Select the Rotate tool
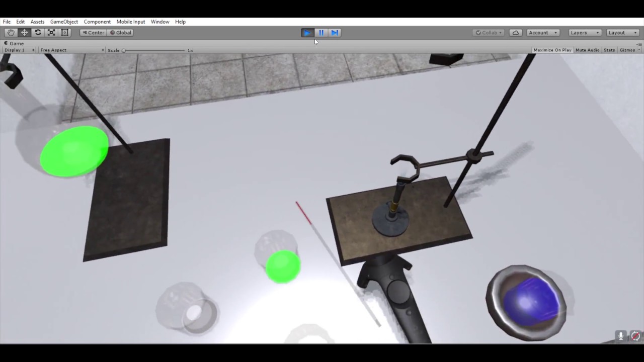 pyautogui.click(x=38, y=33)
